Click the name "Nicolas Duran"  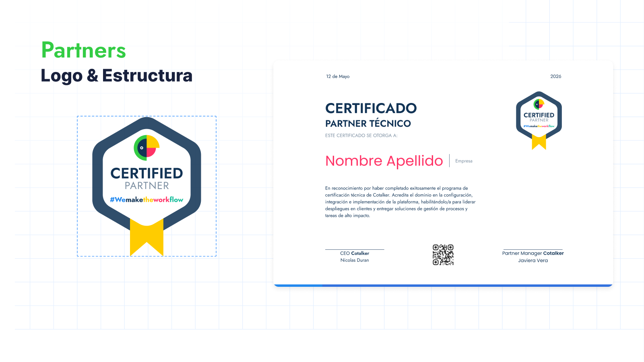point(355,260)
